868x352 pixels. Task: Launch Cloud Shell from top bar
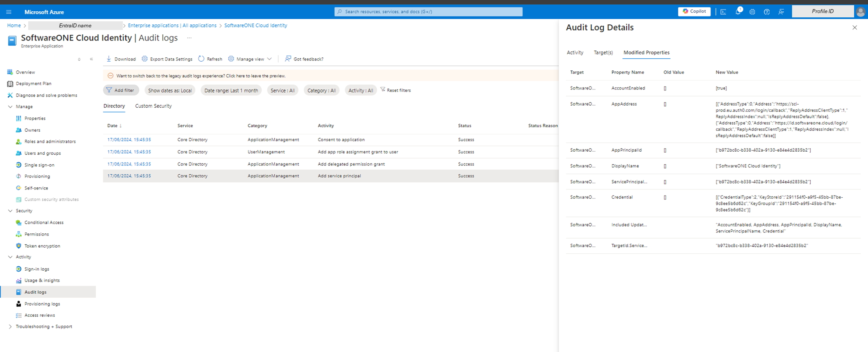[x=723, y=12]
